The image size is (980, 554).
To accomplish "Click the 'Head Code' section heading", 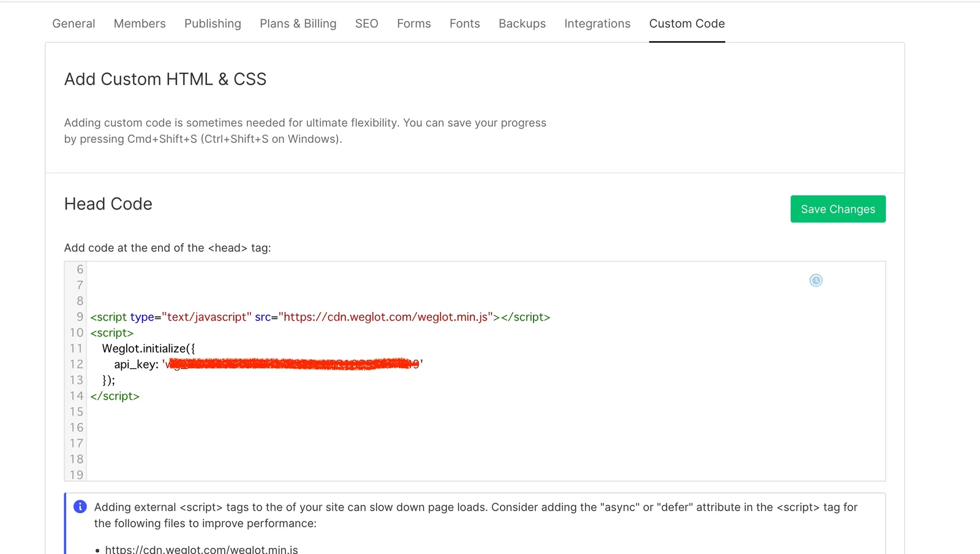I will 108,204.
